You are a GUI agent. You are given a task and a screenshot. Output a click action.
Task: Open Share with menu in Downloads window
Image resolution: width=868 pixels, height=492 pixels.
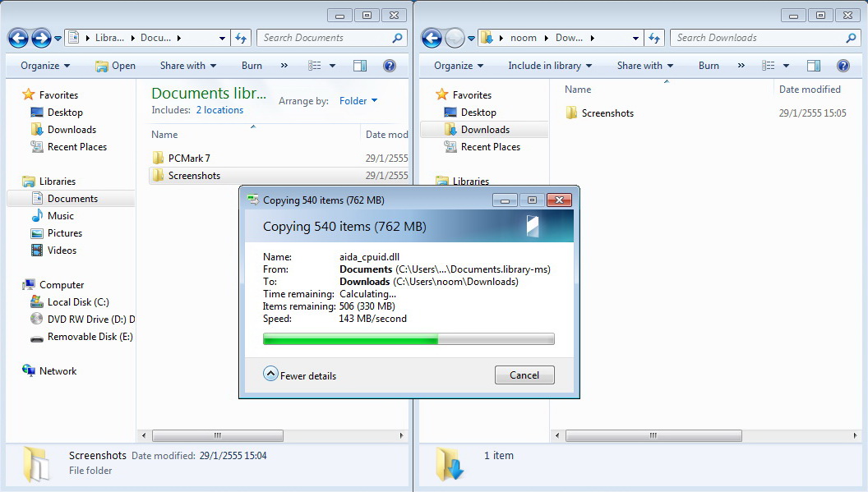click(x=645, y=66)
